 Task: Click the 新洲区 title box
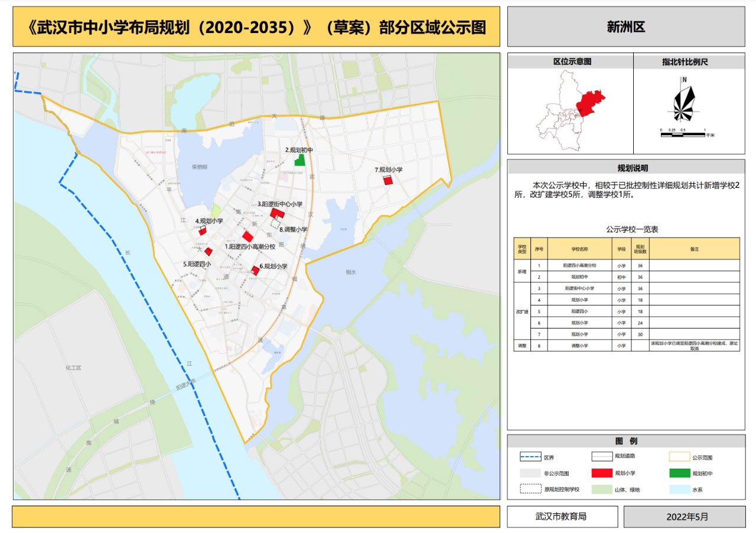coord(626,27)
